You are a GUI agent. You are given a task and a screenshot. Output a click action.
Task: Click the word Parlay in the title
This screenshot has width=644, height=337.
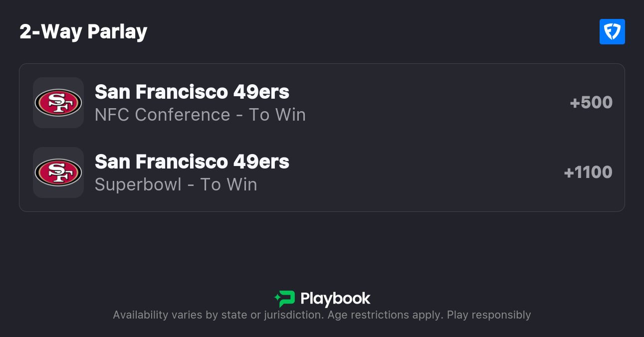click(117, 32)
